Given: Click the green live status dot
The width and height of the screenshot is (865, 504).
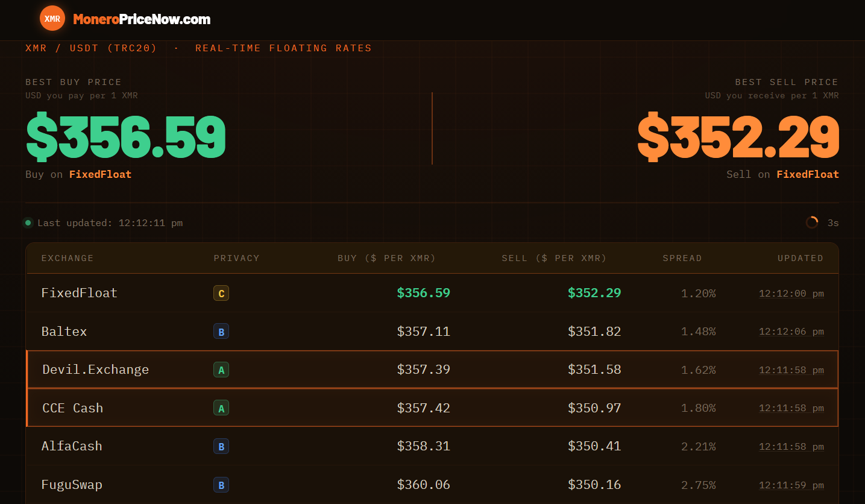Looking at the screenshot, I should [28, 223].
